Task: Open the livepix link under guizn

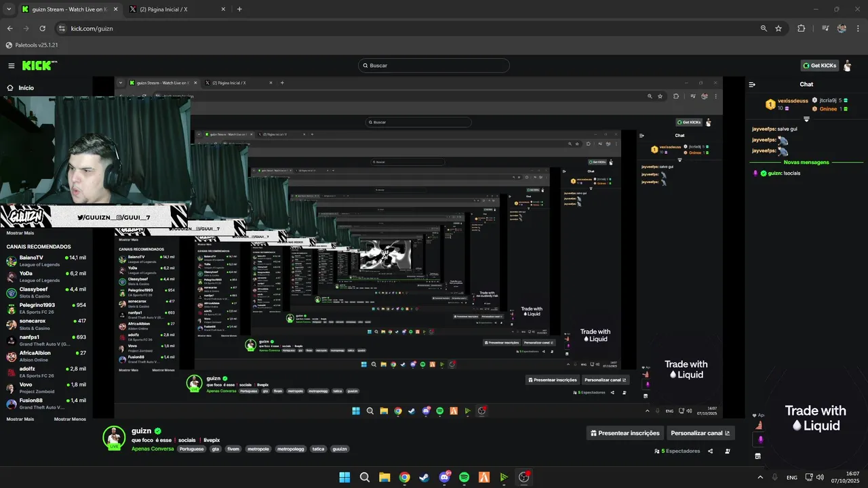Action: coord(212,440)
